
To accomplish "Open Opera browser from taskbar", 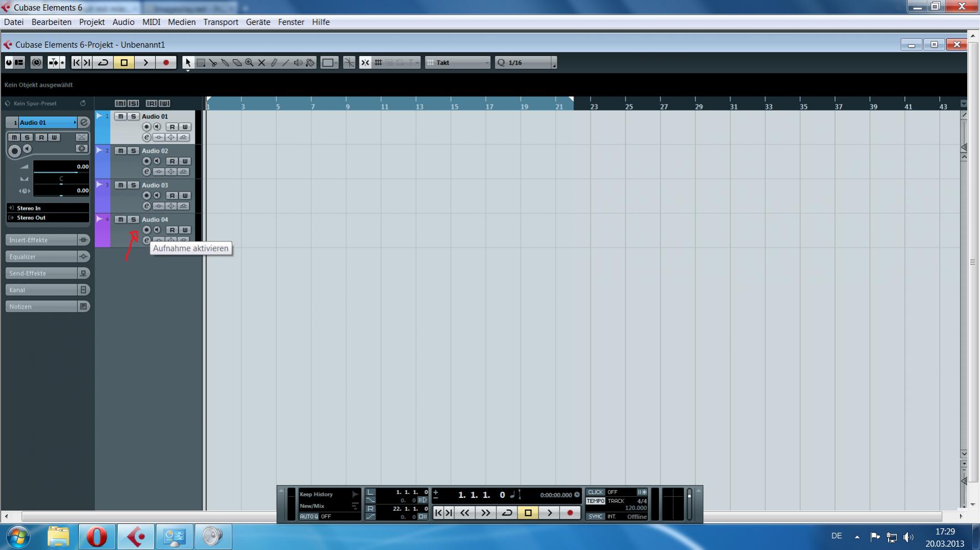I will point(97,537).
